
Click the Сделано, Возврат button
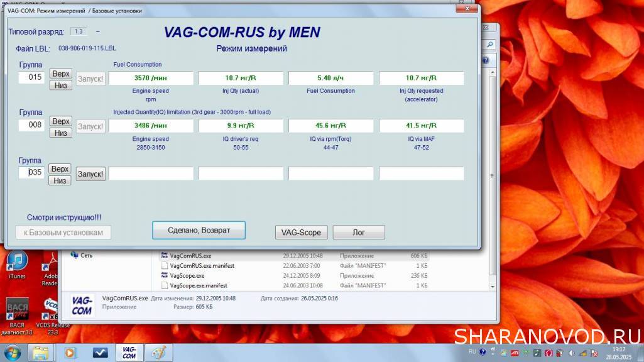199,231
